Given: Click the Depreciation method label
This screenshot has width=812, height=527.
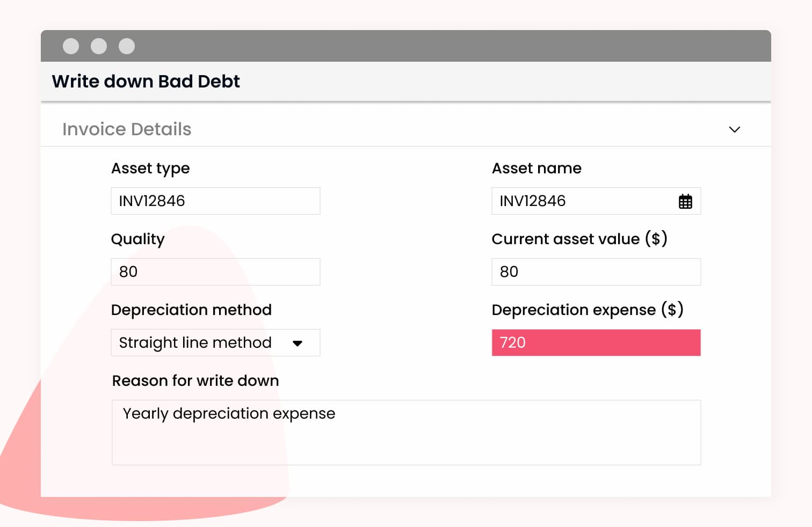Looking at the screenshot, I should click(191, 310).
